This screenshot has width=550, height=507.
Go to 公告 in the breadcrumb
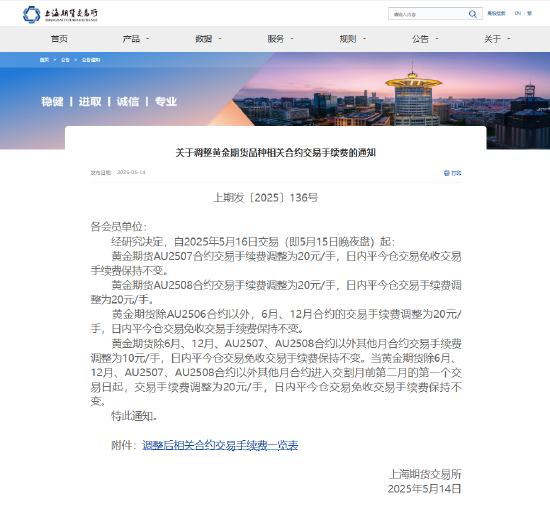pos(65,60)
